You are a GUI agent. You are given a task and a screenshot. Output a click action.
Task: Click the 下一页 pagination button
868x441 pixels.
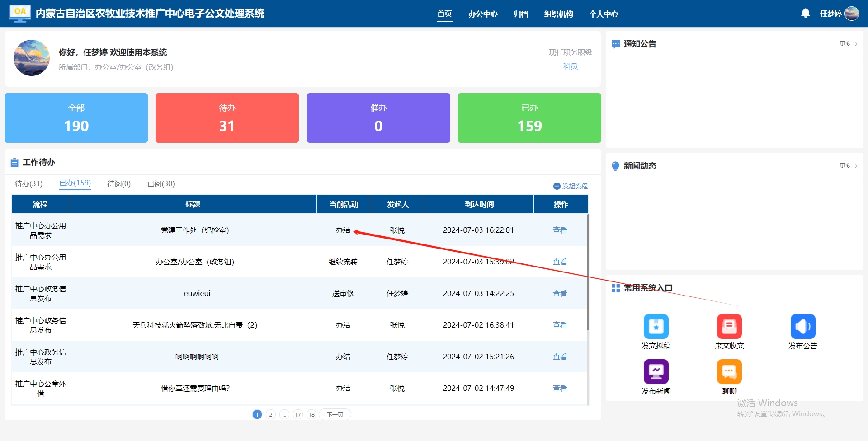(335, 414)
